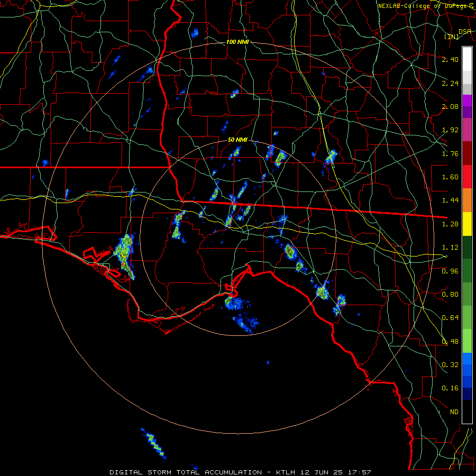Viewport: 476px width, 476px height.
Task: Click the ND legend label
Action: [x=454, y=412]
